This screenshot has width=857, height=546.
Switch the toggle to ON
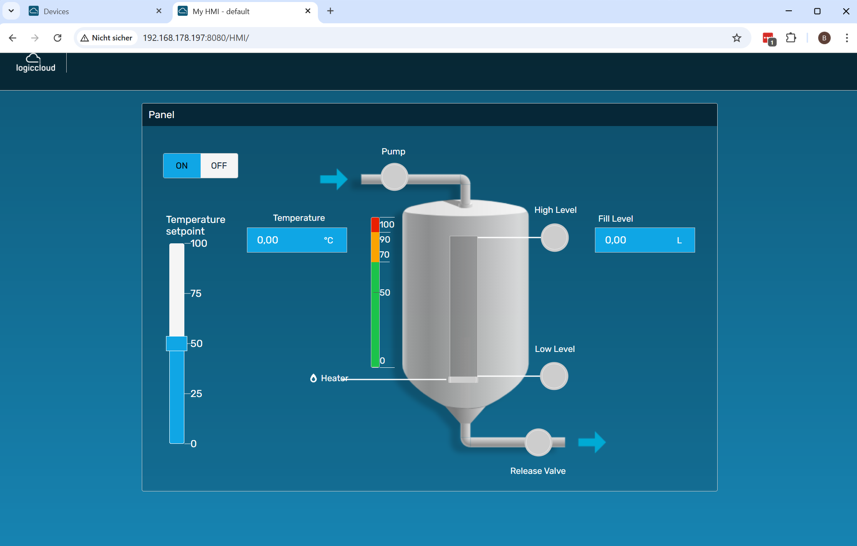click(x=181, y=166)
